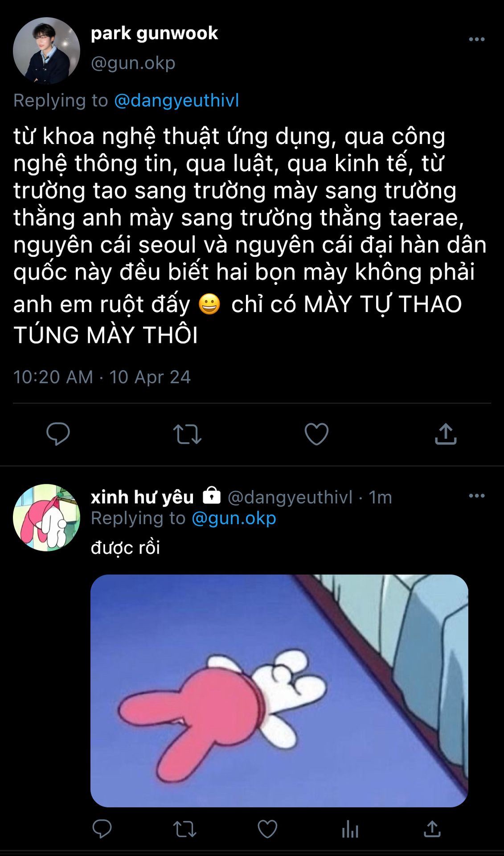Open more options on xinh hư yêu's reply

477,496
